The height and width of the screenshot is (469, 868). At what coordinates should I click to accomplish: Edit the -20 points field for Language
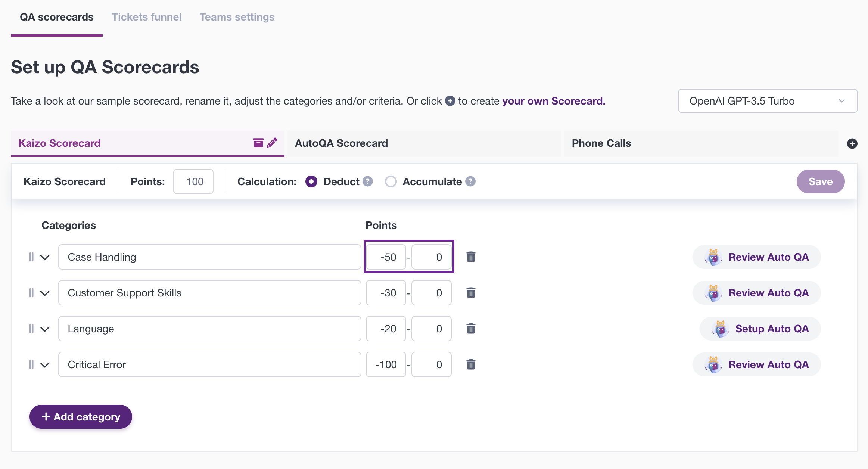point(386,329)
